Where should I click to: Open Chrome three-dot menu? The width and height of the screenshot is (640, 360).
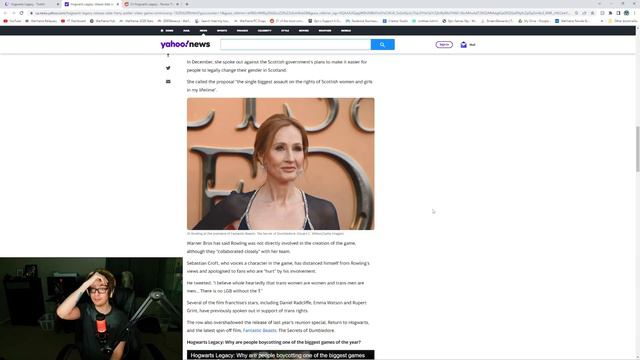click(x=635, y=13)
